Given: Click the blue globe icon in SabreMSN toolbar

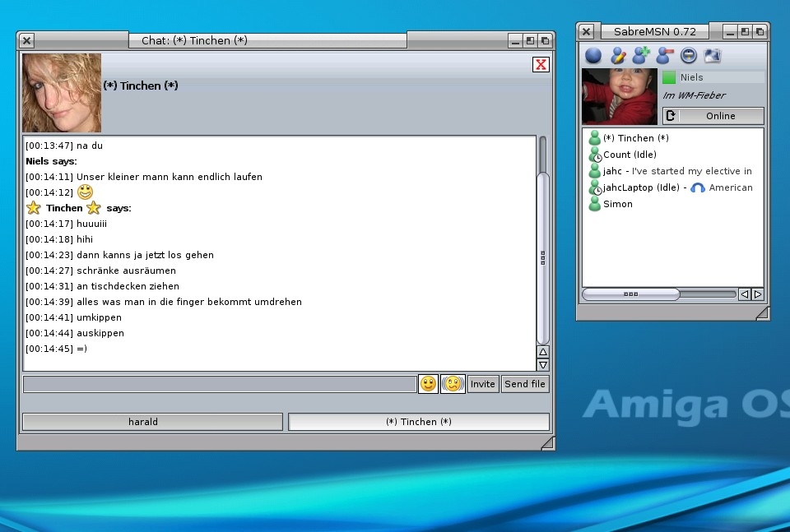Looking at the screenshot, I should (x=593, y=55).
